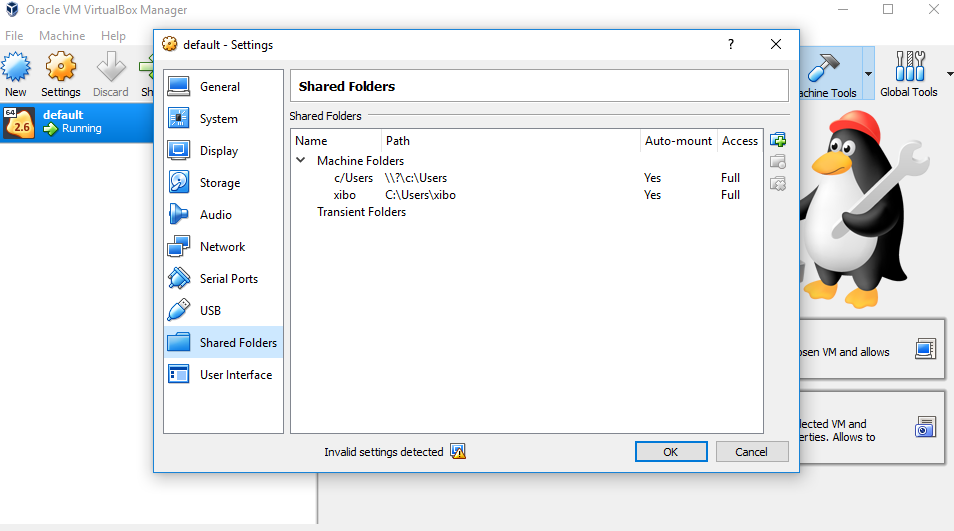This screenshot has height=531, width=954.
Task: Open the Global Tools dropdown arrow
Action: coord(949,74)
